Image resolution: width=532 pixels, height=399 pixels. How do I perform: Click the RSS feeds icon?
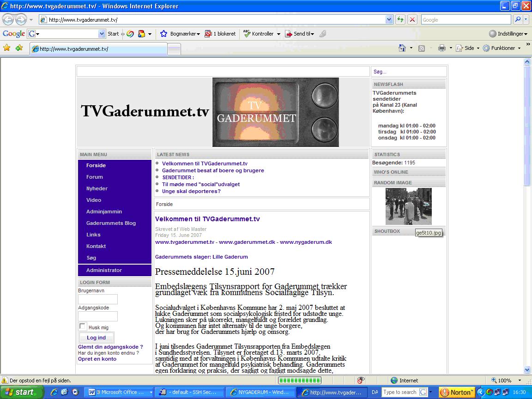click(421, 48)
